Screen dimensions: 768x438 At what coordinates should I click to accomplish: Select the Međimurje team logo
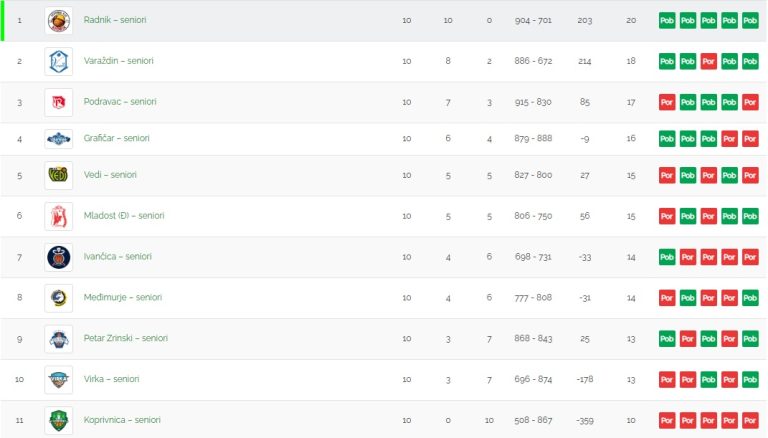click(58, 298)
